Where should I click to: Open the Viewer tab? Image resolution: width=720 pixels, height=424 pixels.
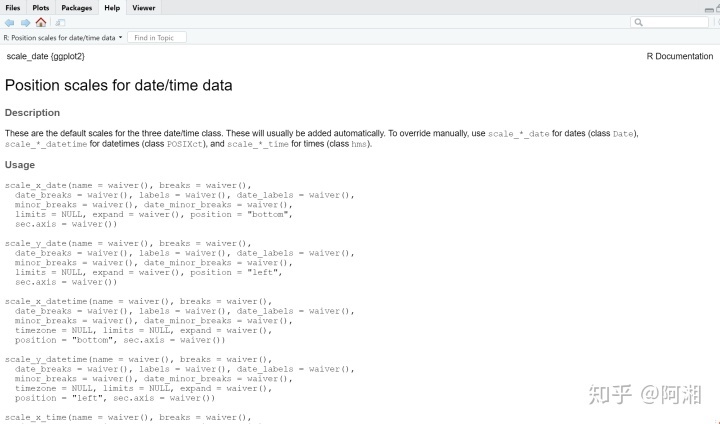(x=144, y=8)
